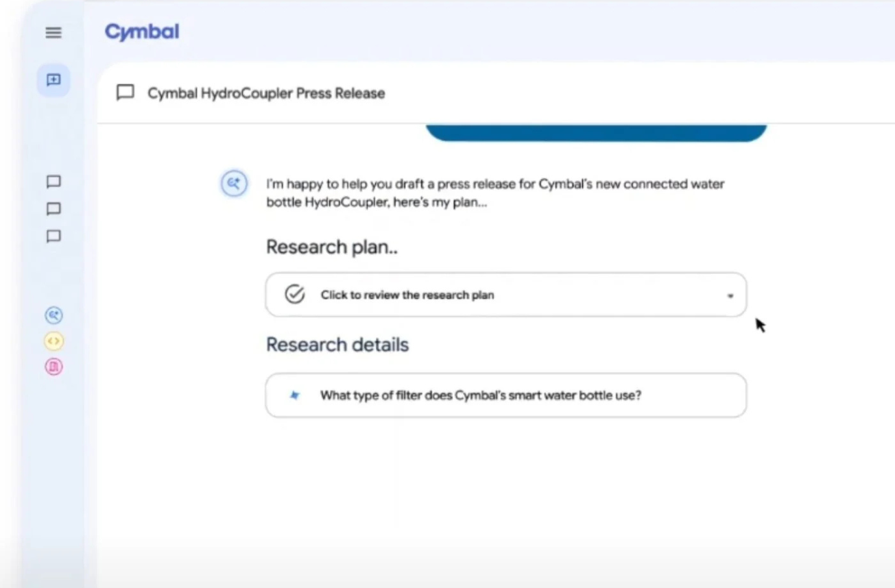Open the first chat history icon
895x588 pixels.
[53, 182]
